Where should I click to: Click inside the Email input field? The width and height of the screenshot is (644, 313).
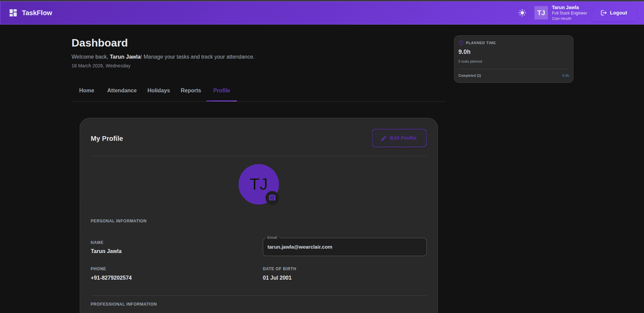[x=344, y=247]
